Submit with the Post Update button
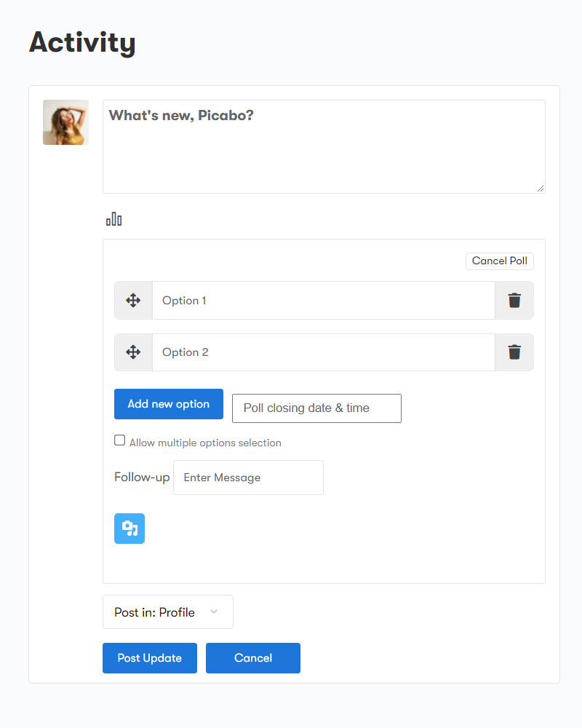 (150, 658)
